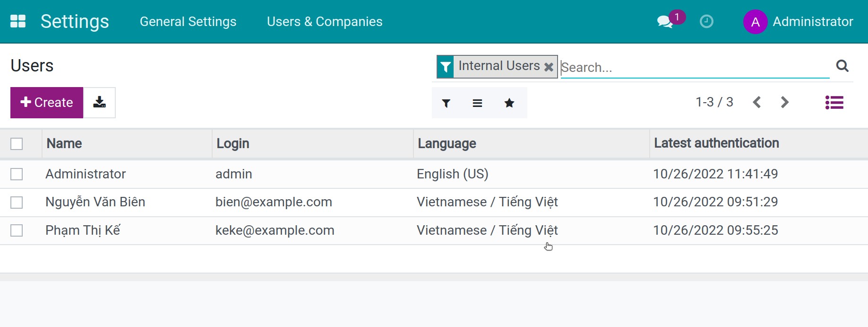Viewport: 868px width, 327px height.
Task: Open the Phạm Thị Kế user record
Action: tap(83, 230)
